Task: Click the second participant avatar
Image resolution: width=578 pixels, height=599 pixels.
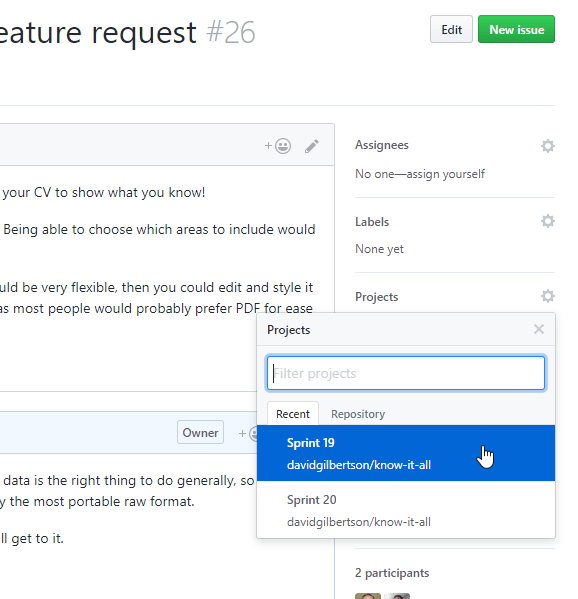Action: pyautogui.click(x=397, y=596)
